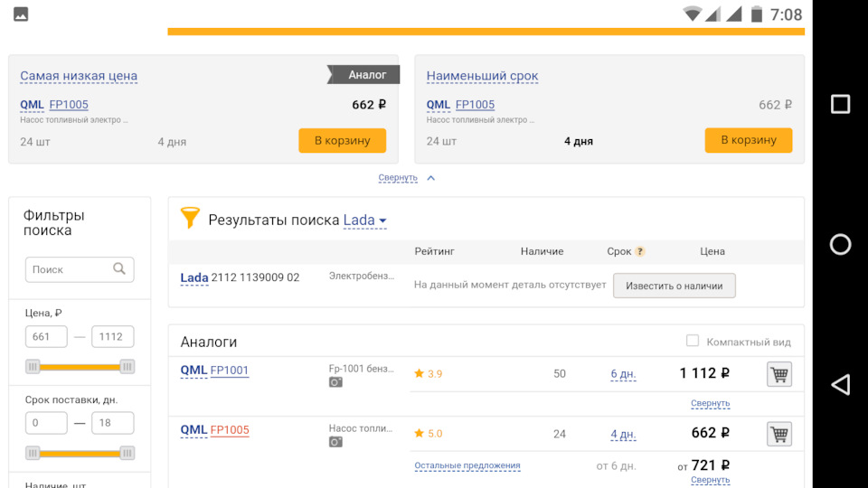Open photo camera icon for FP1001

pos(335,382)
